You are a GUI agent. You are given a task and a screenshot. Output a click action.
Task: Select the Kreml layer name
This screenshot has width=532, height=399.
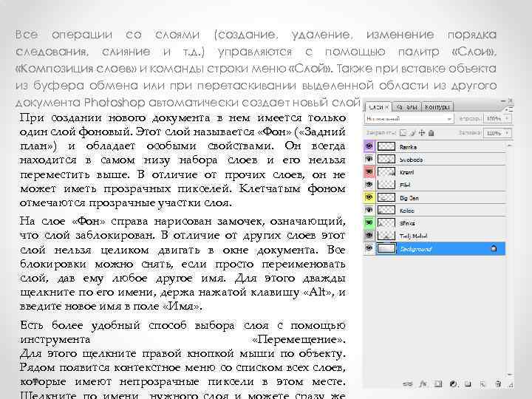(x=407, y=172)
